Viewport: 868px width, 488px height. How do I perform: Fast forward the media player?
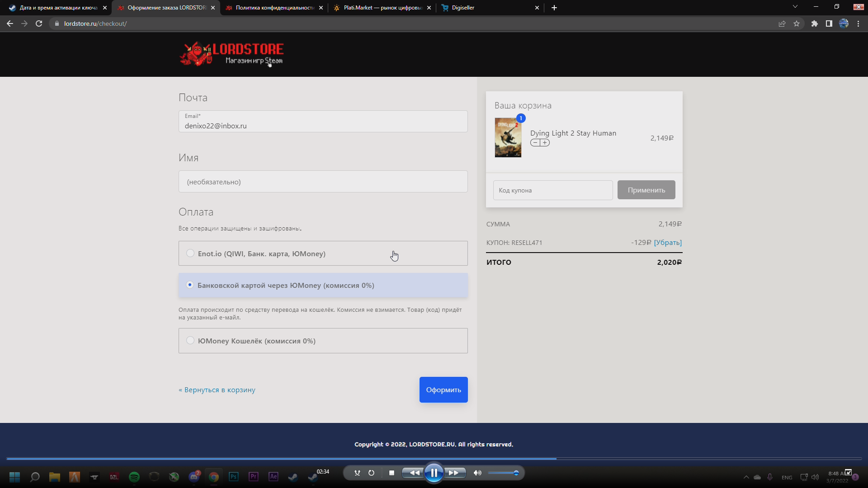pyautogui.click(x=454, y=473)
